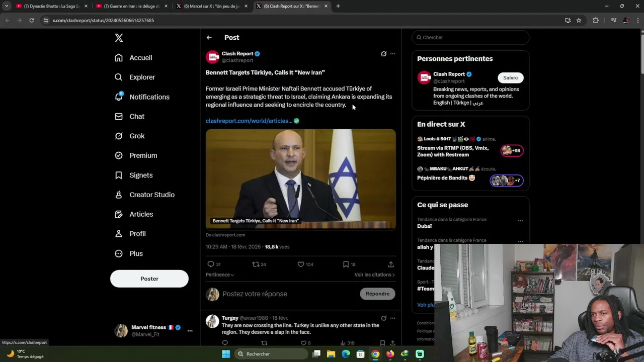Image resolution: width=644 pixels, height=362 pixels.
Task: Click the browser back button
Action: (x=7, y=21)
